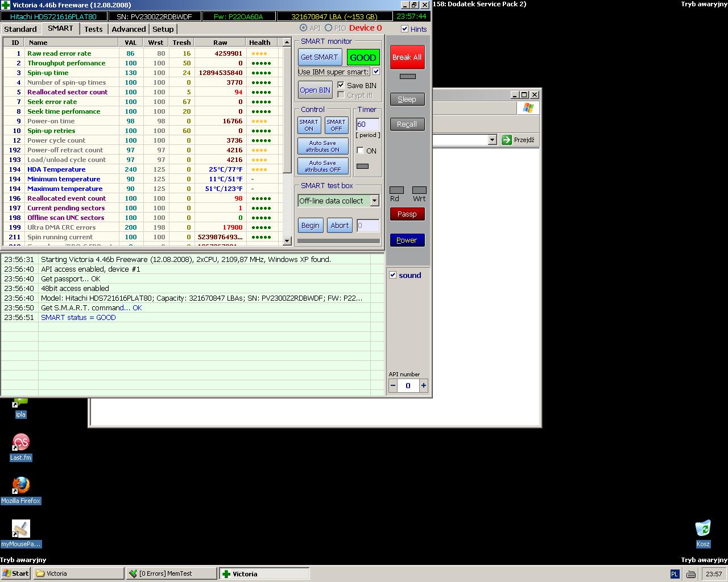Click the green GOOD status indicator

pyautogui.click(x=363, y=57)
